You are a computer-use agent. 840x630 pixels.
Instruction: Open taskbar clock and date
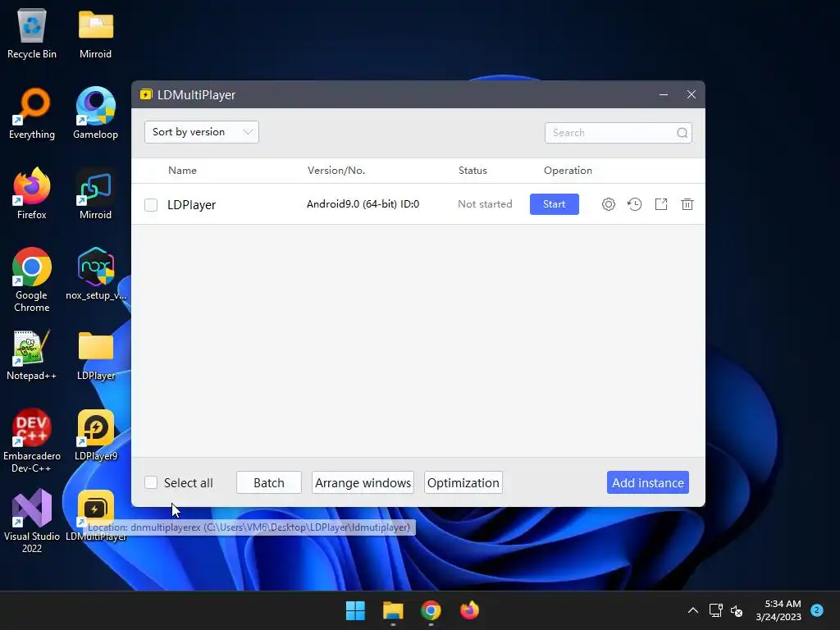[x=778, y=610]
